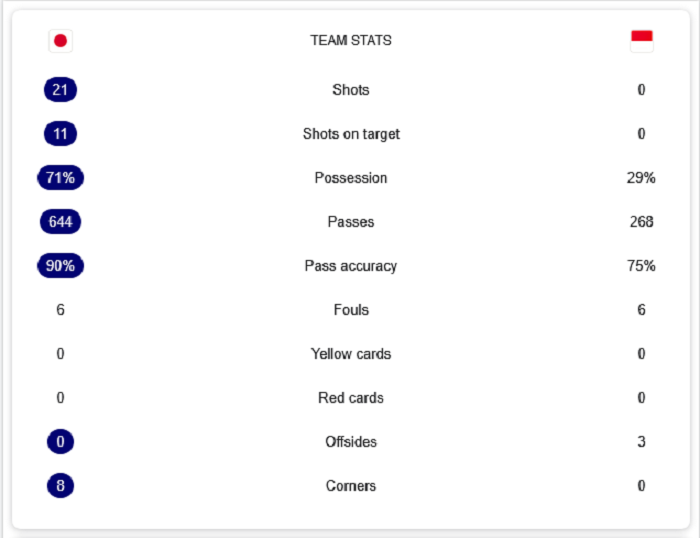
Task: Click the Fouls stat label
Action: [x=351, y=310]
